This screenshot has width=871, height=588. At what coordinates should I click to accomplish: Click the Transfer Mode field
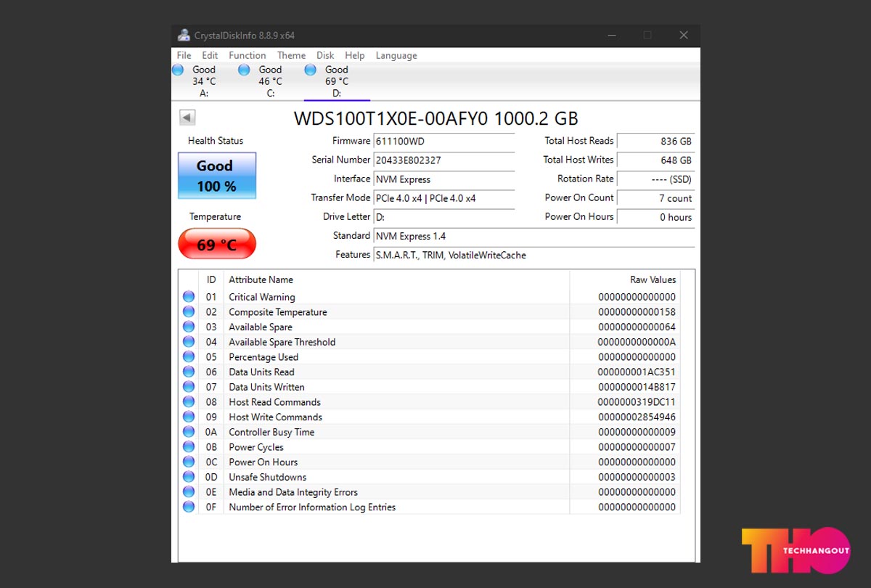pyautogui.click(x=443, y=197)
